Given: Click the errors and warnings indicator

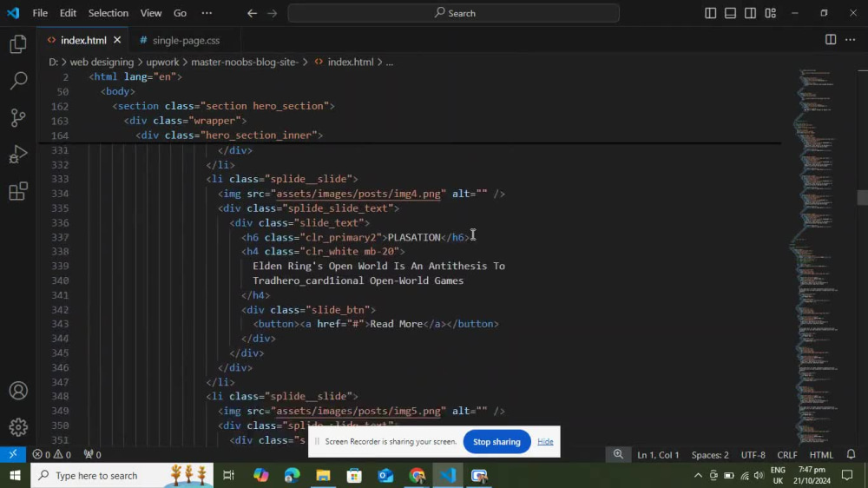Looking at the screenshot, I should [x=51, y=454].
